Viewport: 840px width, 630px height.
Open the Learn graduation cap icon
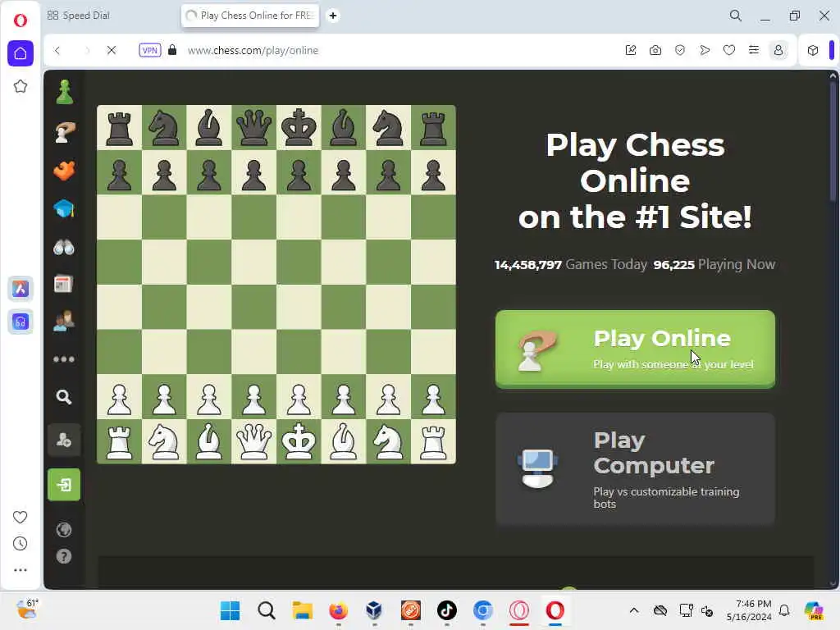(64, 208)
